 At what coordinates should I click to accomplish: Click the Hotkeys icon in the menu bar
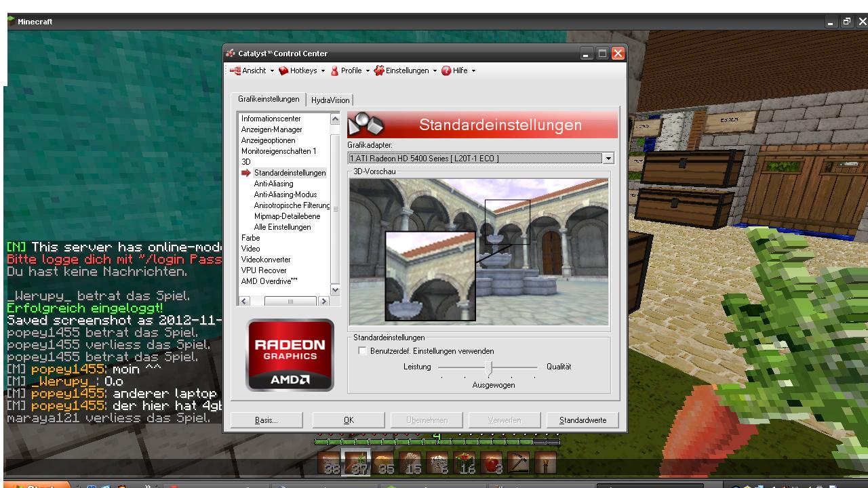[x=283, y=70]
